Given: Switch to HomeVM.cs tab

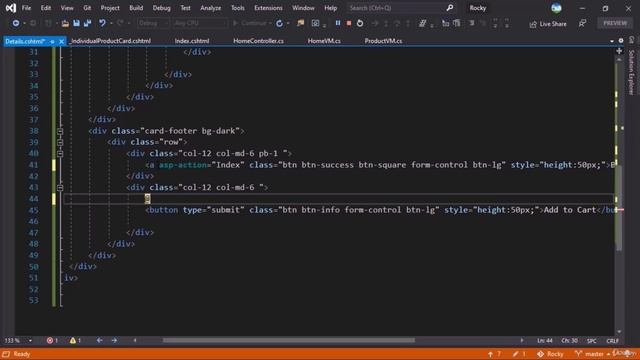Looking at the screenshot, I should (324, 41).
